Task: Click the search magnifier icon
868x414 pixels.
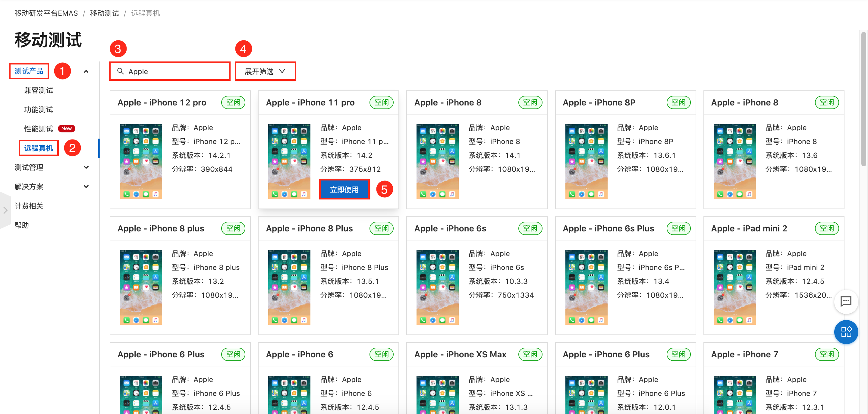Action: tap(120, 71)
